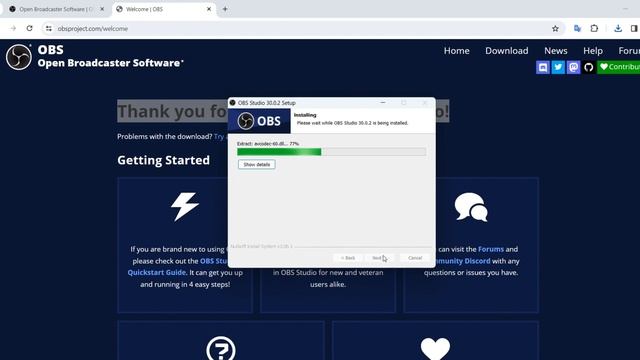The image size is (640, 360).
Task: Close the Open Broadcaster Software tab
Action: (x=102, y=9)
